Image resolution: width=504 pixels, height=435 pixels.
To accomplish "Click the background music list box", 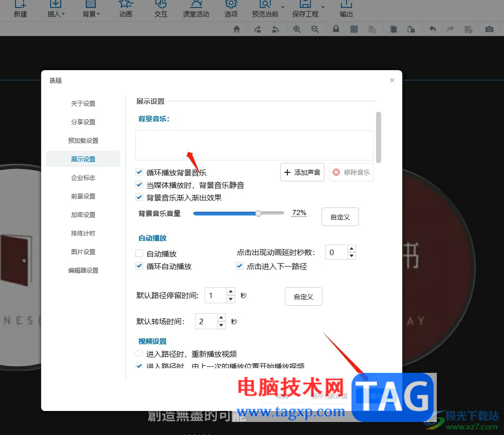I will coord(254,145).
